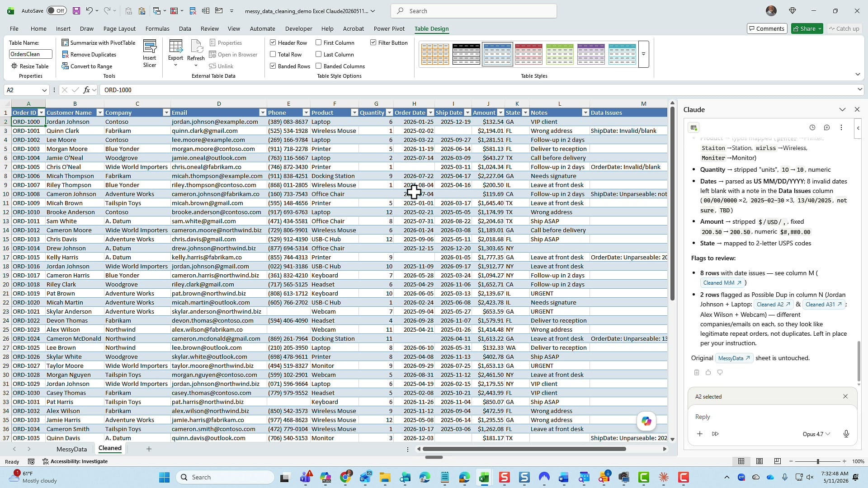Viewport: 868px width, 488px height.
Task: Open File Explorer from the taskbar
Action: tap(385, 477)
